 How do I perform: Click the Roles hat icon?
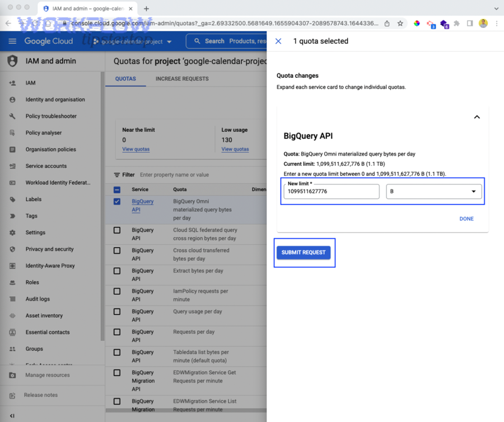[12, 282]
